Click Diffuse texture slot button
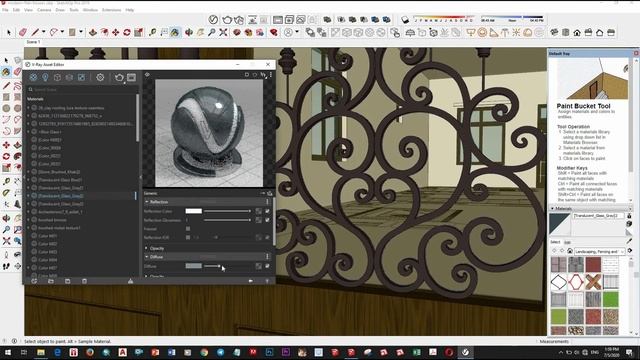The height and width of the screenshot is (360, 640). pos(258,266)
